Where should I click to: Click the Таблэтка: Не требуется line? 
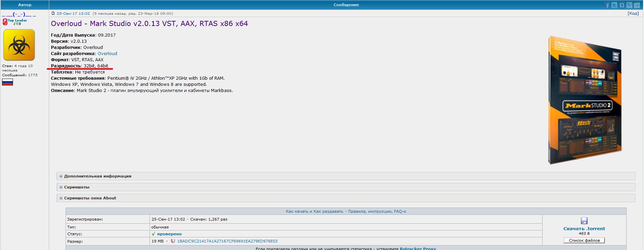(x=78, y=72)
